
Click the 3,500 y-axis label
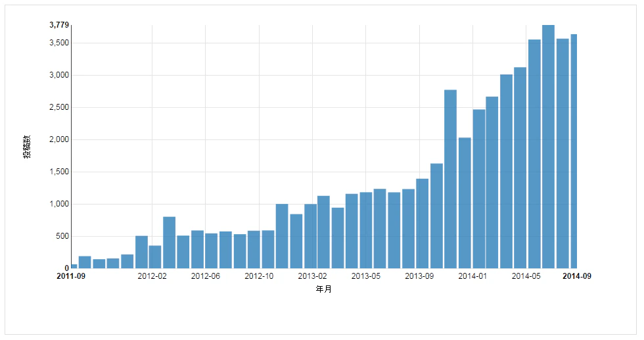pos(60,43)
